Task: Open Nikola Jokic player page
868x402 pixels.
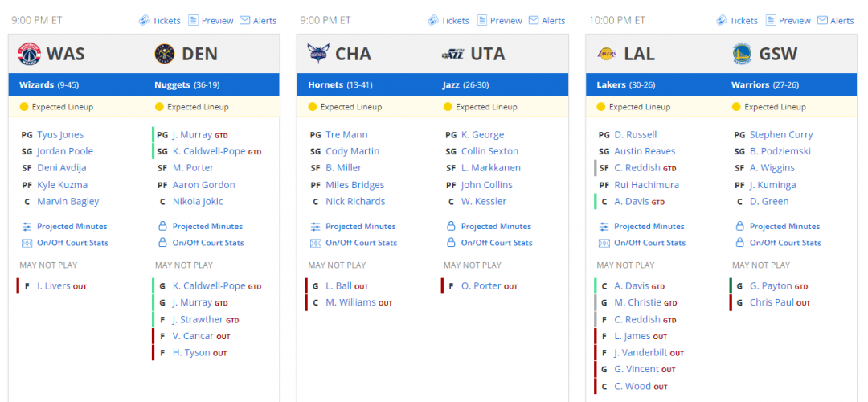Action: [x=198, y=202]
